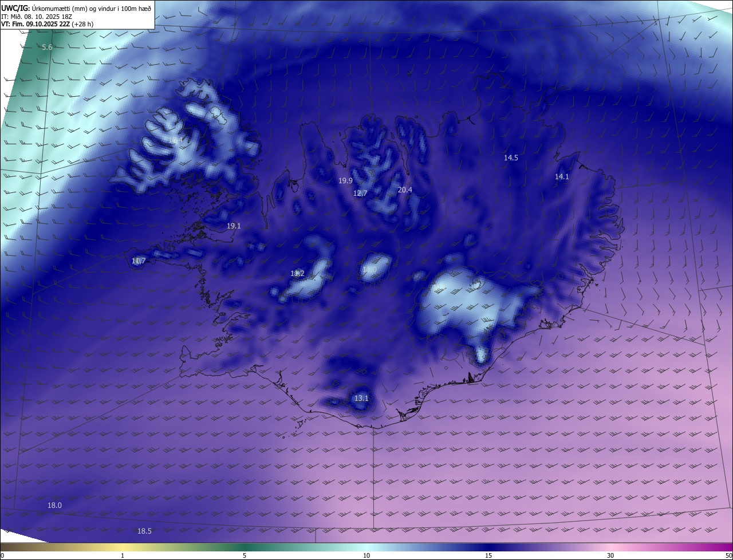The image size is (733, 560).
Task: Click the 13.1 value label near the south coast
Action: [361, 398]
